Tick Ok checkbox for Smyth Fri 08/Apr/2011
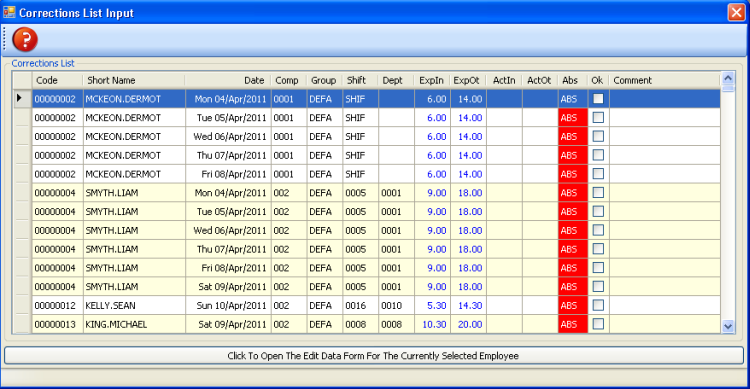Viewport: 750px width, 389px height. pyautogui.click(x=598, y=267)
